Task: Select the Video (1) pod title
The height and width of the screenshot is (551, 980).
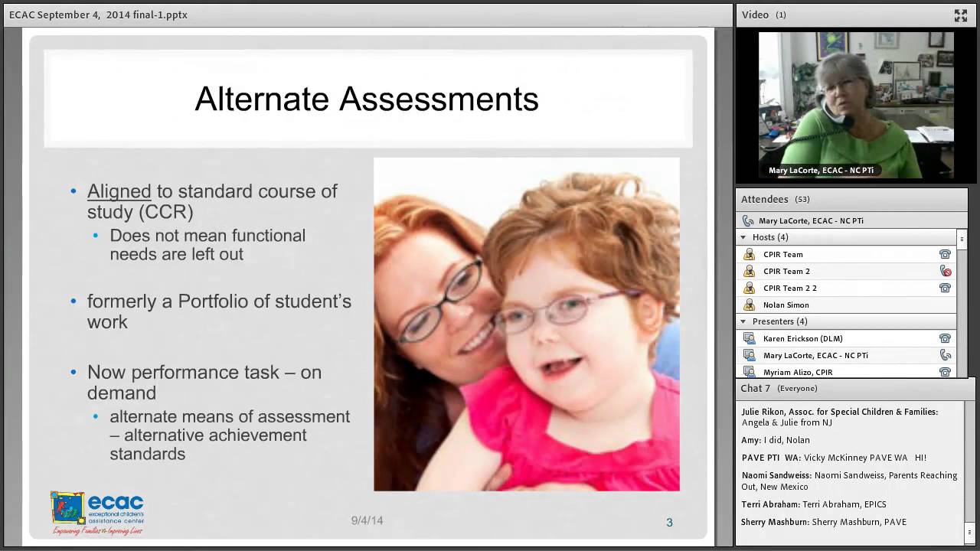Action: click(763, 15)
